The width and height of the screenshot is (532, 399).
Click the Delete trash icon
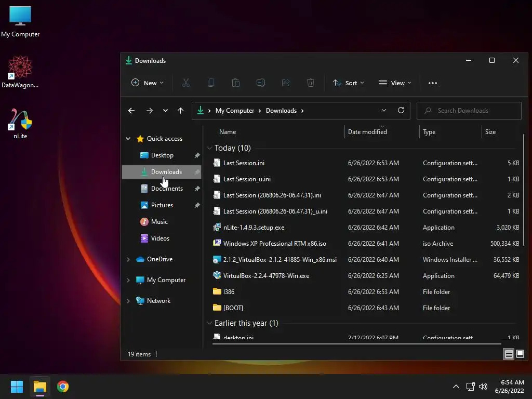(311, 83)
